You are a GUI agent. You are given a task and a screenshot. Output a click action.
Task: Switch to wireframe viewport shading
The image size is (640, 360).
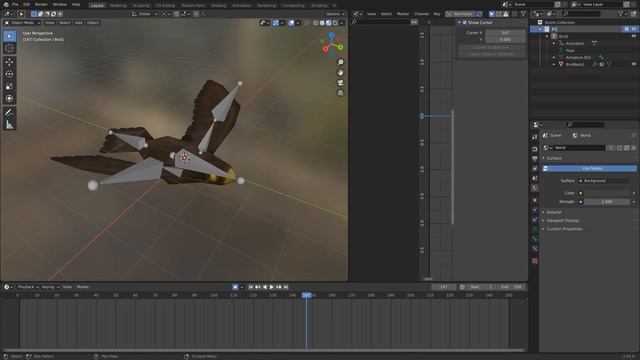point(316,23)
